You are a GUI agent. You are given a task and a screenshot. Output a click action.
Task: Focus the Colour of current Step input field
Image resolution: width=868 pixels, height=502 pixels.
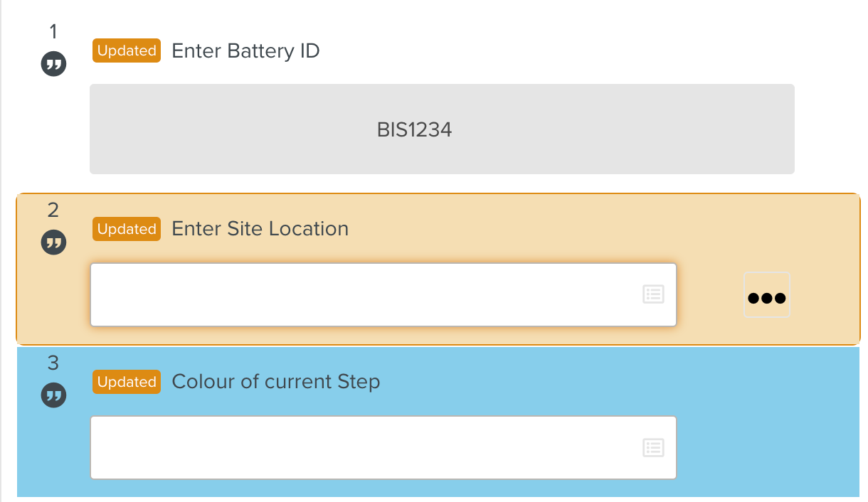tap(363, 448)
